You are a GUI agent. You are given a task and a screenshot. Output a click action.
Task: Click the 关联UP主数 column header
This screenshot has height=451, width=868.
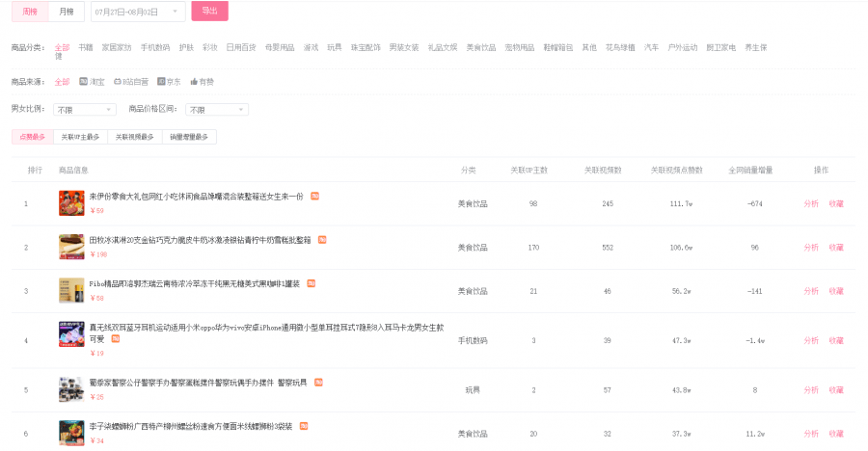point(529,170)
